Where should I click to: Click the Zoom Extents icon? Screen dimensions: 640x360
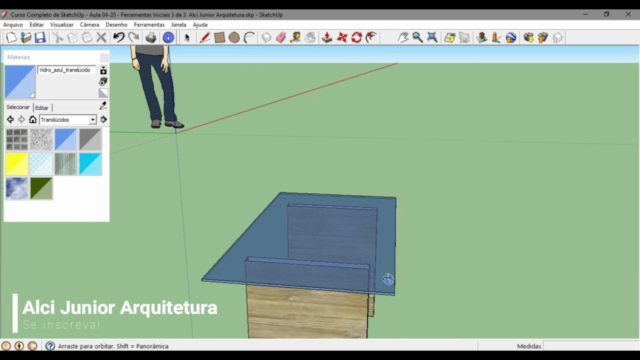pos(432,38)
